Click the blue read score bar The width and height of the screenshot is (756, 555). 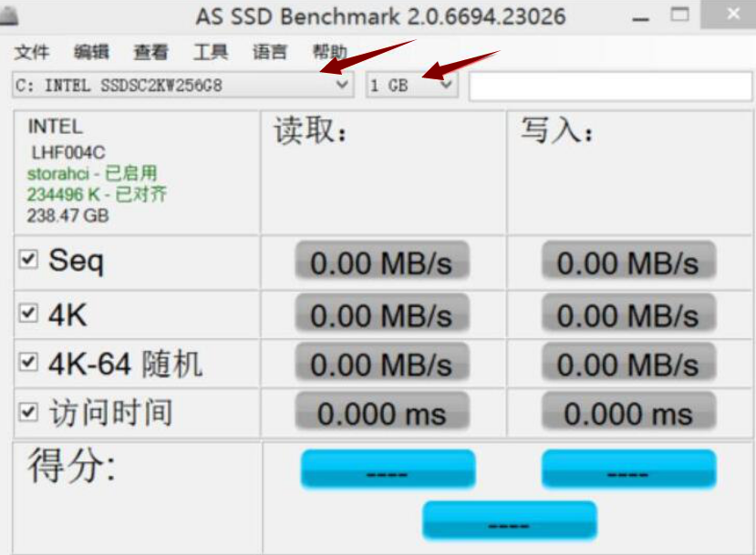tap(388, 468)
